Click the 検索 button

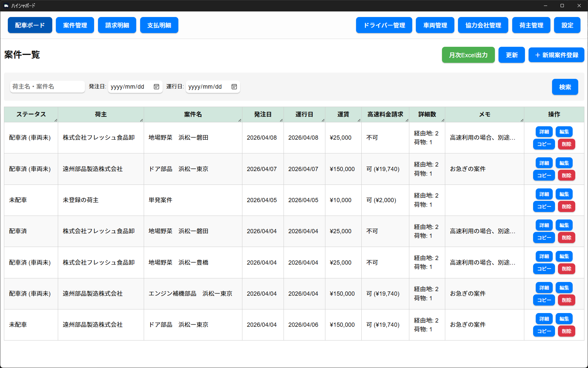click(x=565, y=87)
